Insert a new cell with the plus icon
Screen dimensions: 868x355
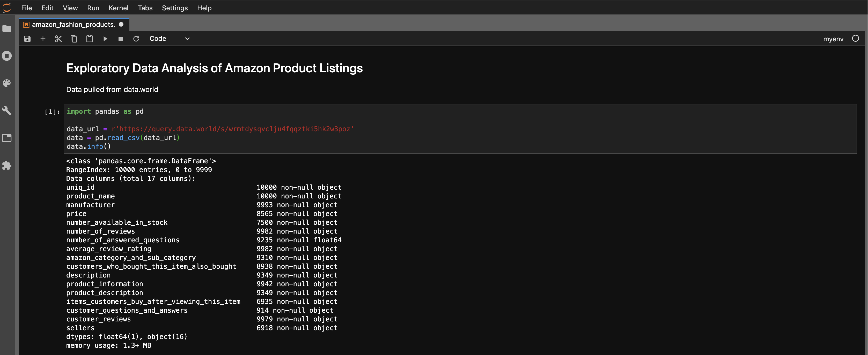click(43, 39)
